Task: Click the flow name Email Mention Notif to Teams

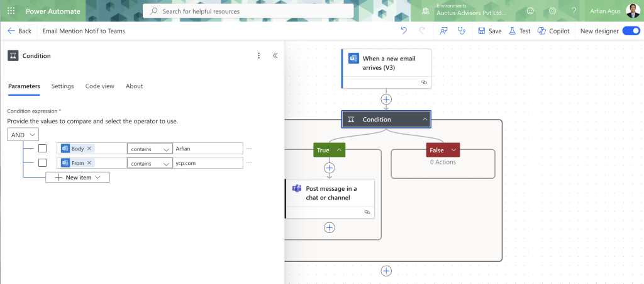Action: coord(84,31)
